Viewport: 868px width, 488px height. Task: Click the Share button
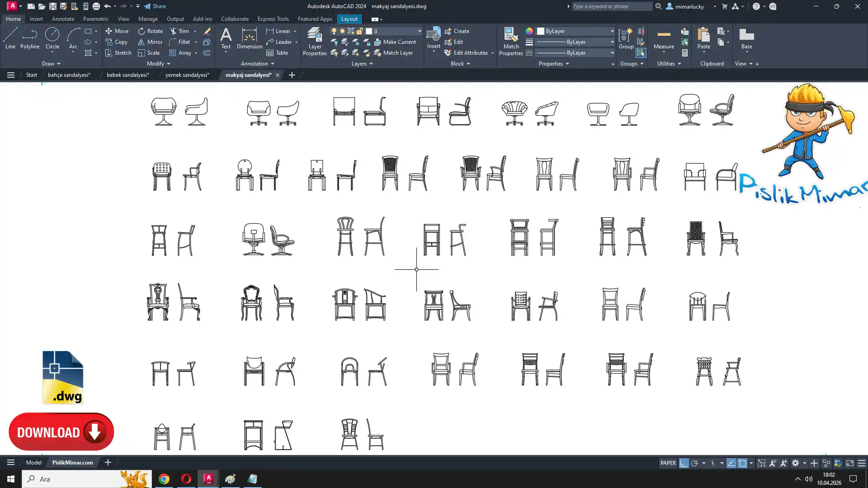click(x=155, y=6)
